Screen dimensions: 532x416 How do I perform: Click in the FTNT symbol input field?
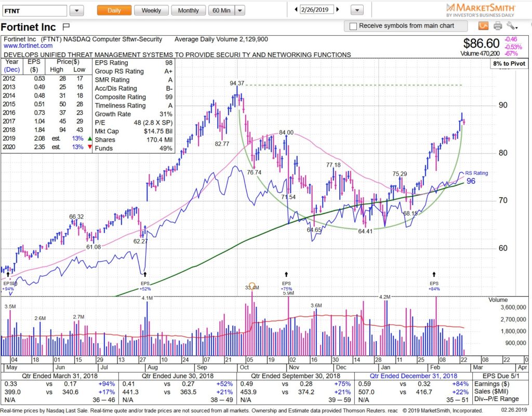(35, 11)
